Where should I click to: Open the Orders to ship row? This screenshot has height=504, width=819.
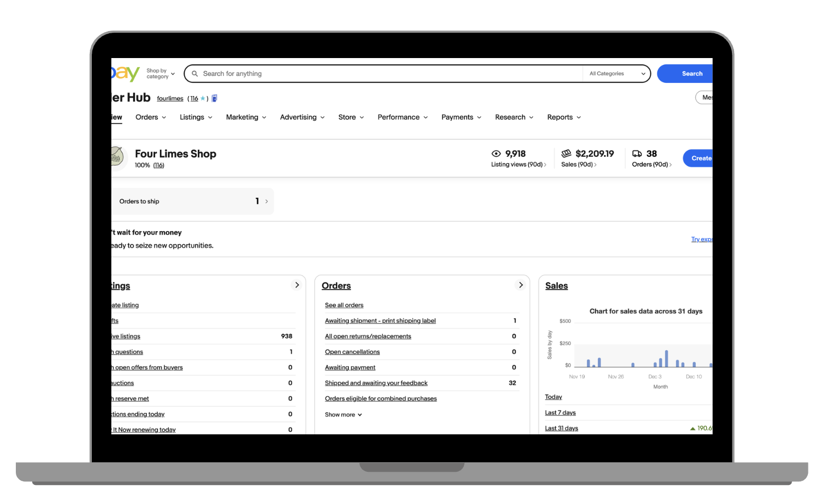[x=193, y=201]
